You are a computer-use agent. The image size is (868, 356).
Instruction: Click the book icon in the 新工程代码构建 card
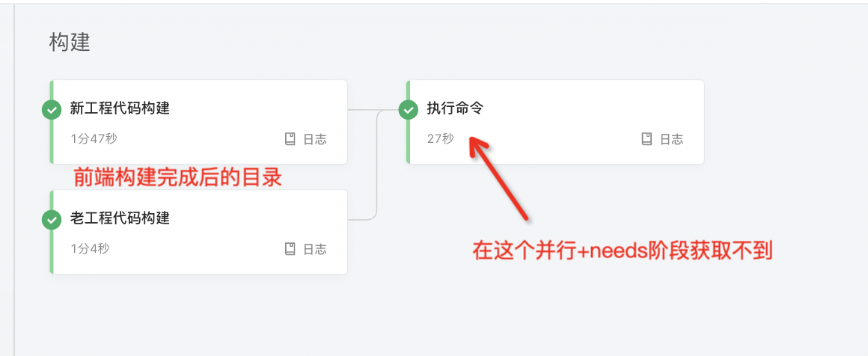pos(290,139)
